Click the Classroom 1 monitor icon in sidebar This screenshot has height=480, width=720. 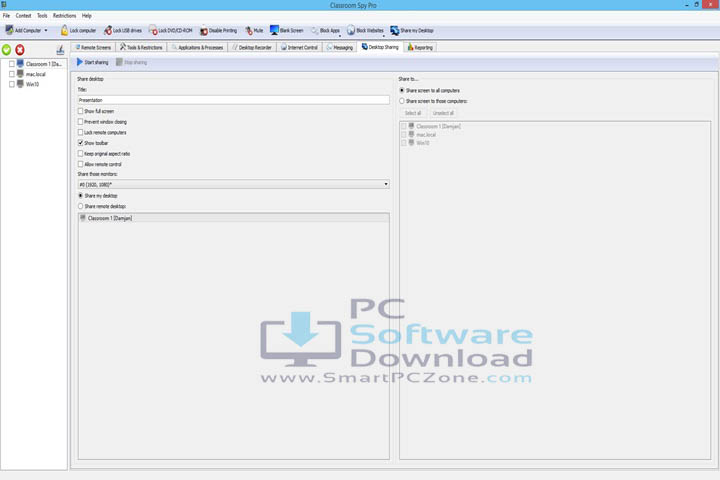[20, 63]
